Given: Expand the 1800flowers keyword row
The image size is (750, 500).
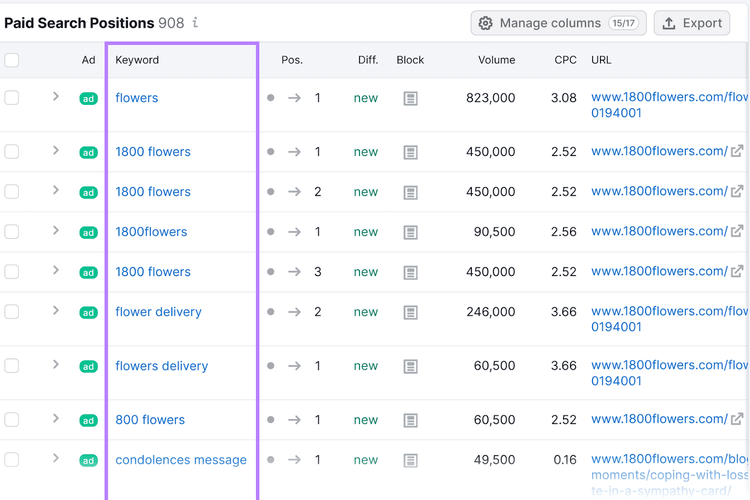Looking at the screenshot, I should (x=55, y=231).
